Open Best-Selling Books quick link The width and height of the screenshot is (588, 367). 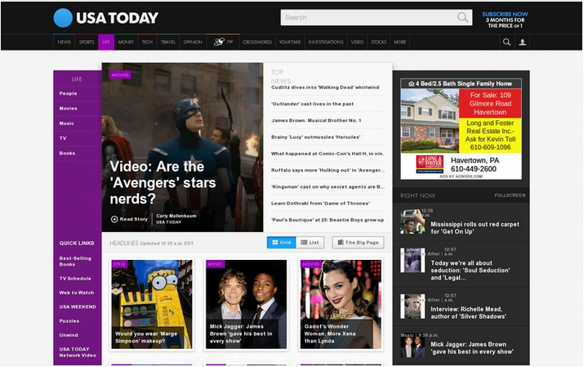pos(75,262)
